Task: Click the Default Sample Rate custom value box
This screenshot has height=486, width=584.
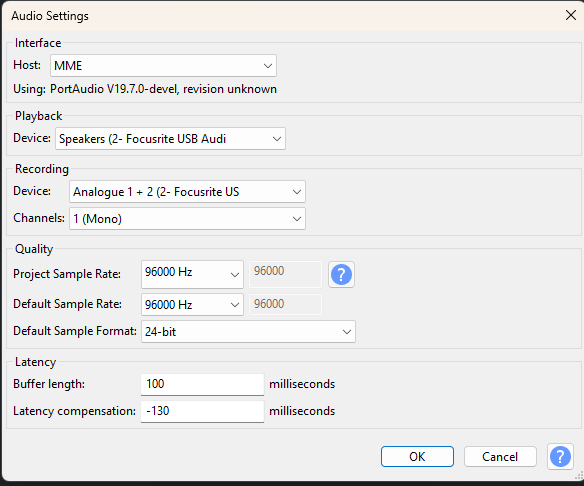Action: pos(285,304)
